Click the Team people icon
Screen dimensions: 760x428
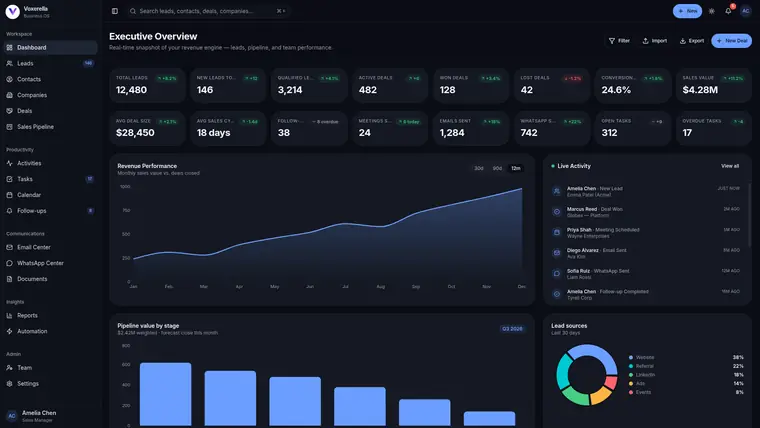(9, 368)
